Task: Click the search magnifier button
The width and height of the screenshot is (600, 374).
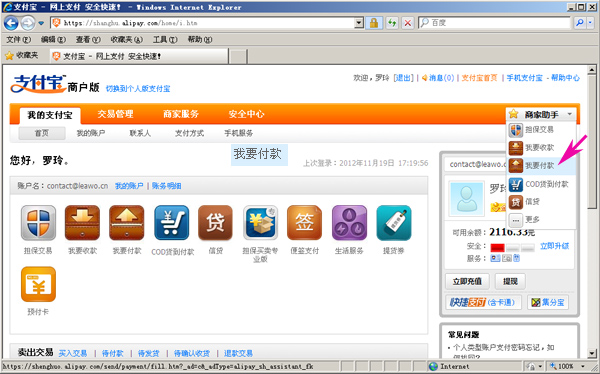Action: [580, 23]
